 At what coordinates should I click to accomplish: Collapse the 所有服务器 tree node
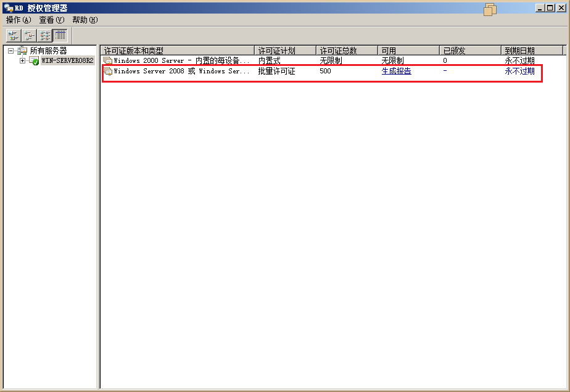point(10,51)
